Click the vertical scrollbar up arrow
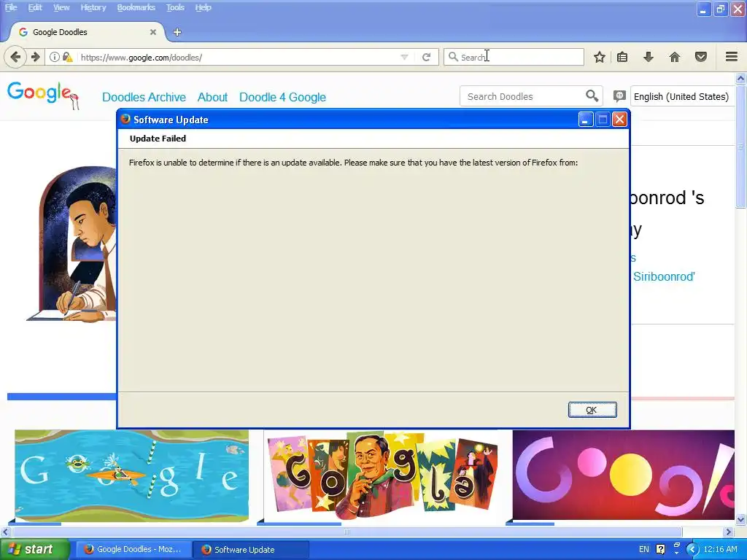747x560 pixels. pos(741,77)
